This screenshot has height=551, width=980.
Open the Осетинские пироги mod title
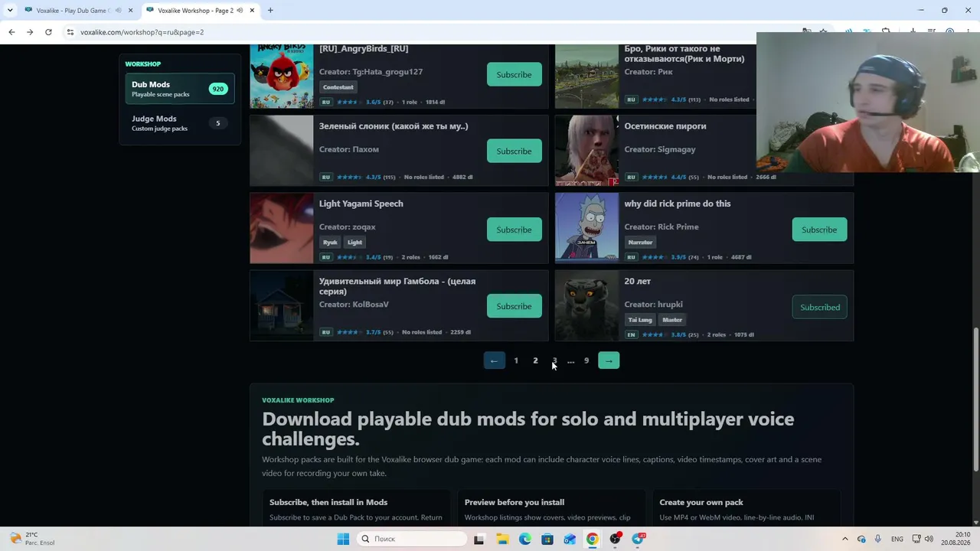tap(665, 126)
